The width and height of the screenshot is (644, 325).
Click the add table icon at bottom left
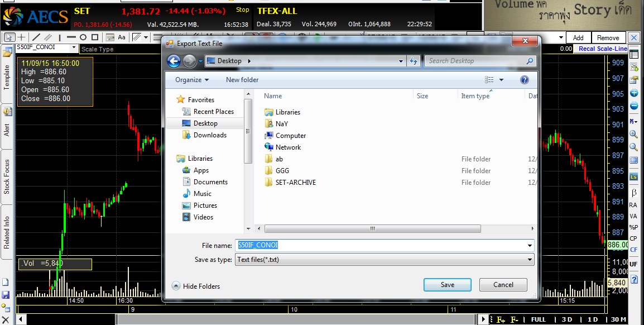point(6,307)
